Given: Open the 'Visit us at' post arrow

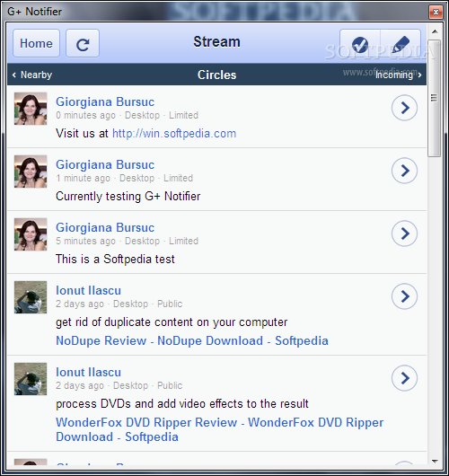Looking at the screenshot, I should 404,108.
